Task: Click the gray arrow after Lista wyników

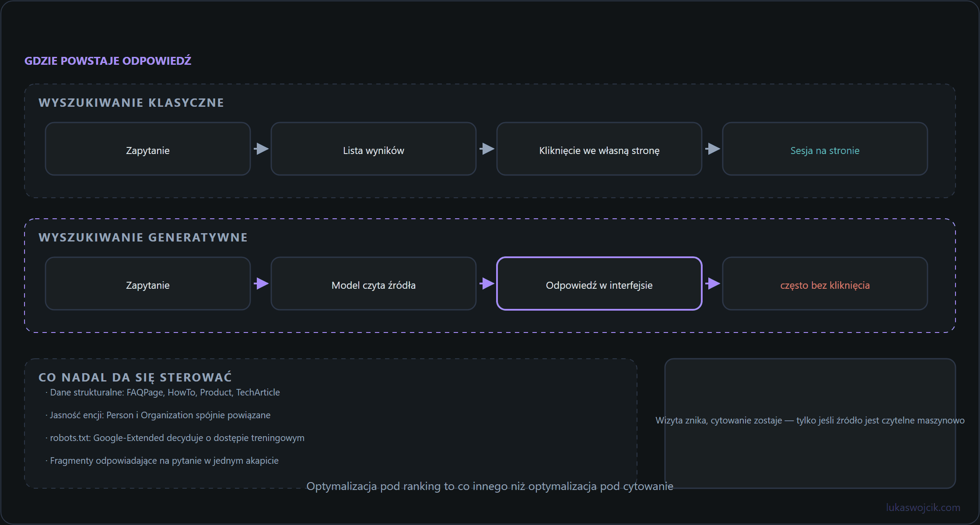Action: point(487,149)
